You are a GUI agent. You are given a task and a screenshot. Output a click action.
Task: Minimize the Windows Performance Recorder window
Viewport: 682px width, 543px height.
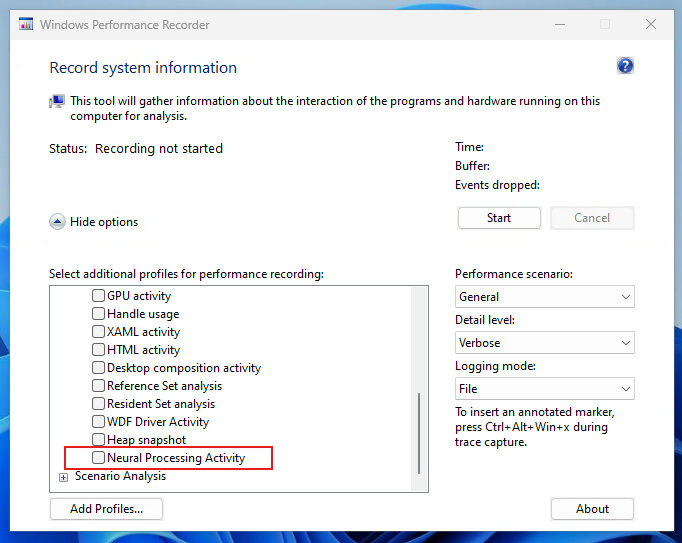(560, 24)
